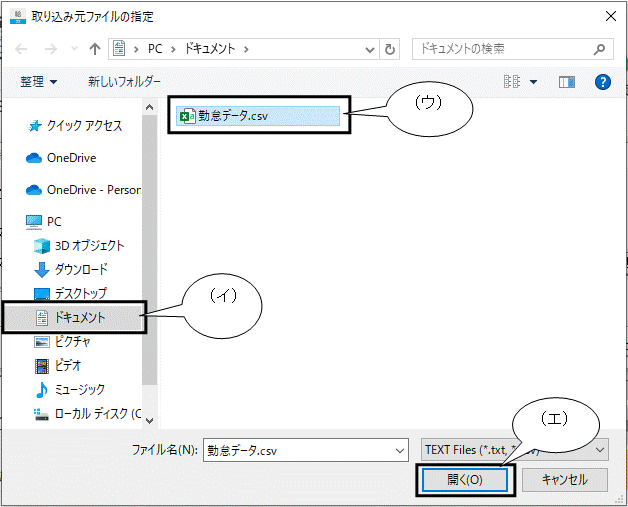Open 3D オブジェクト folder

79,245
